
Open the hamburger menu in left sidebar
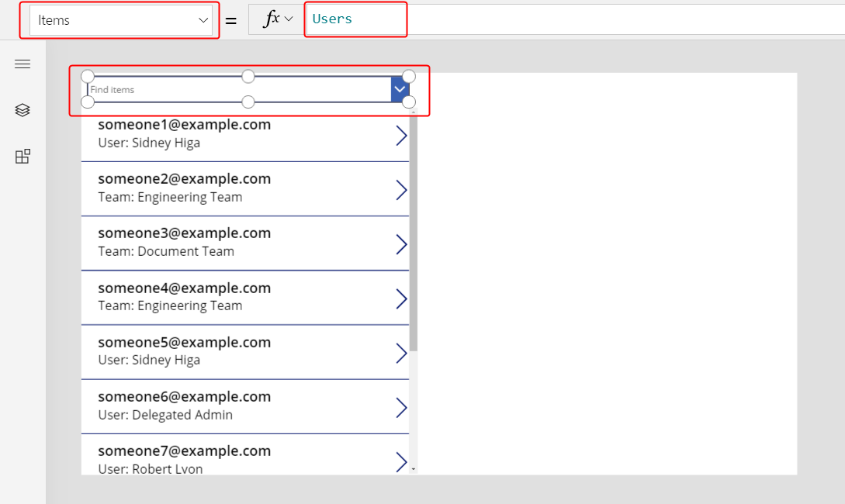point(23,64)
